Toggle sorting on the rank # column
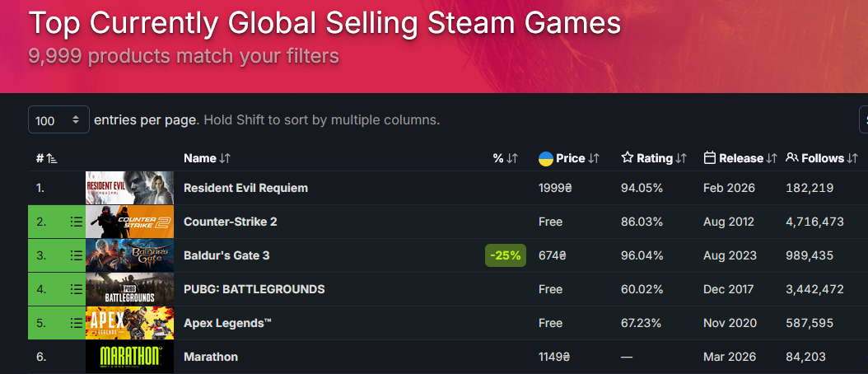The width and height of the screenshot is (868, 374). (46, 158)
